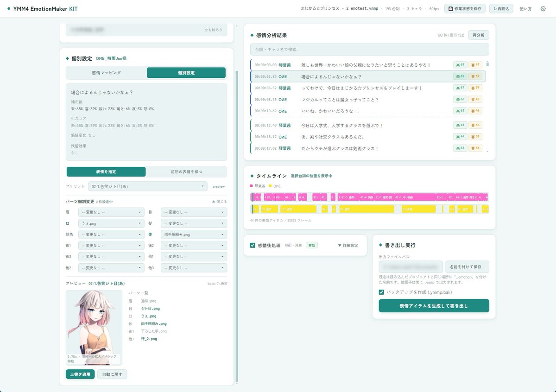
Task: Click 表情アイテムを生成して書き出し button
Action: tap(434, 306)
